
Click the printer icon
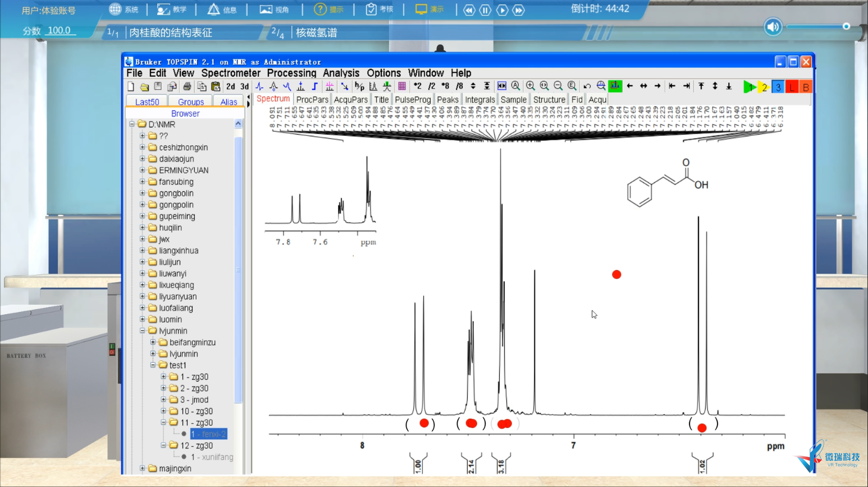[187, 86]
